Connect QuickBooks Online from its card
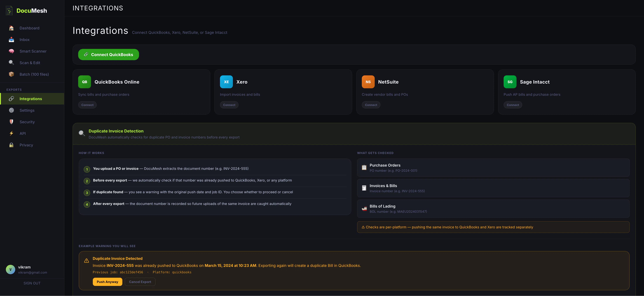This screenshot has width=644, height=296. pyautogui.click(x=87, y=105)
